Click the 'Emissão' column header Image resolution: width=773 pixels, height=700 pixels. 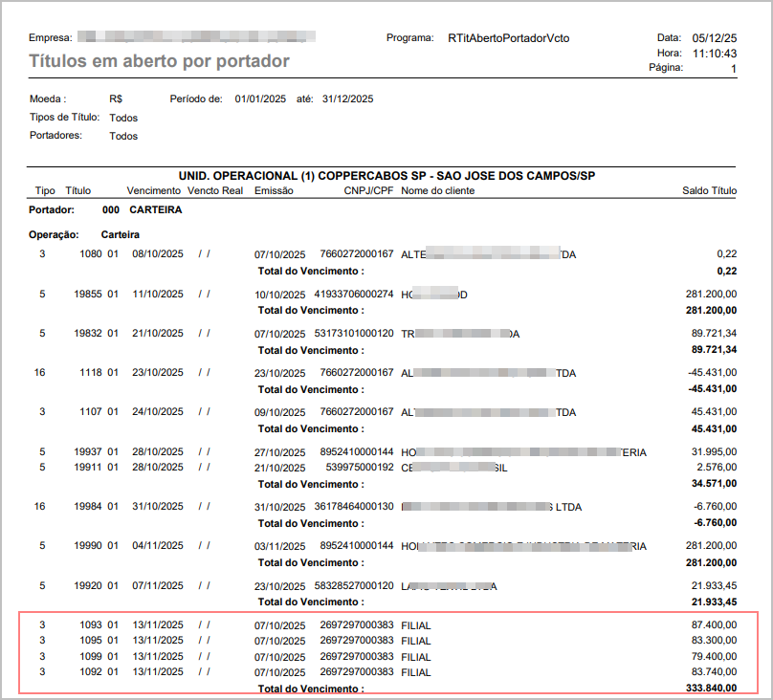tap(274, 190)
